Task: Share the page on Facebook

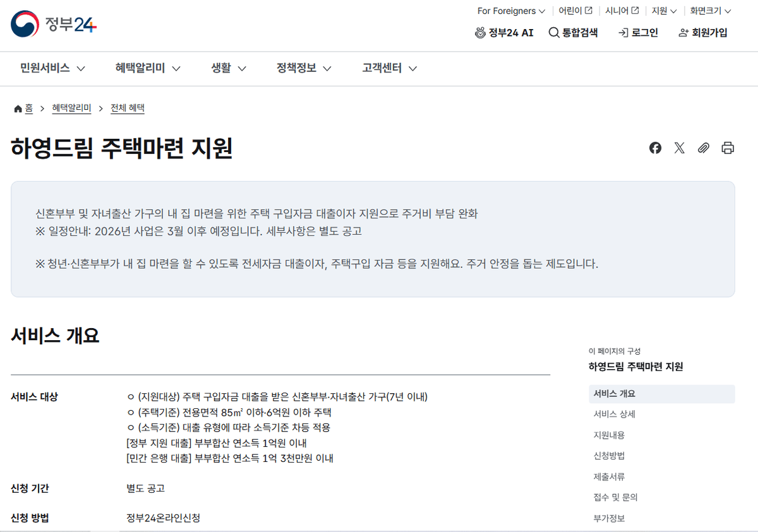Action: (x=655, y=148)
